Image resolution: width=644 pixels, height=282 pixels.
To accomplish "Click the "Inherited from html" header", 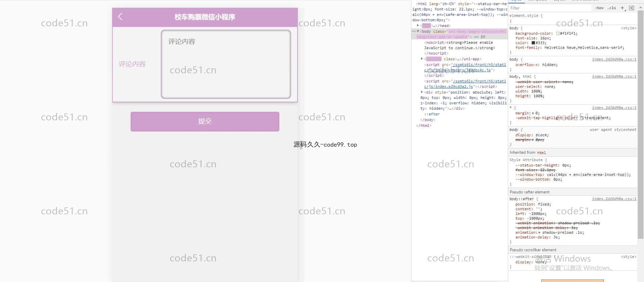I will [x=572, y=152].
